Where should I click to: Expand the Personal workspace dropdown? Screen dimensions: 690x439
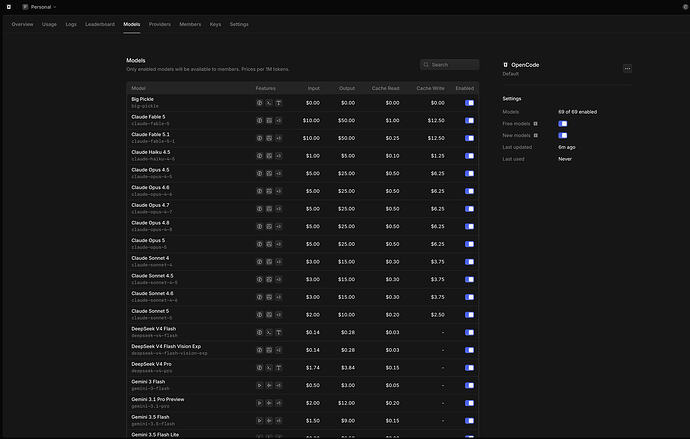click(40, 7)
